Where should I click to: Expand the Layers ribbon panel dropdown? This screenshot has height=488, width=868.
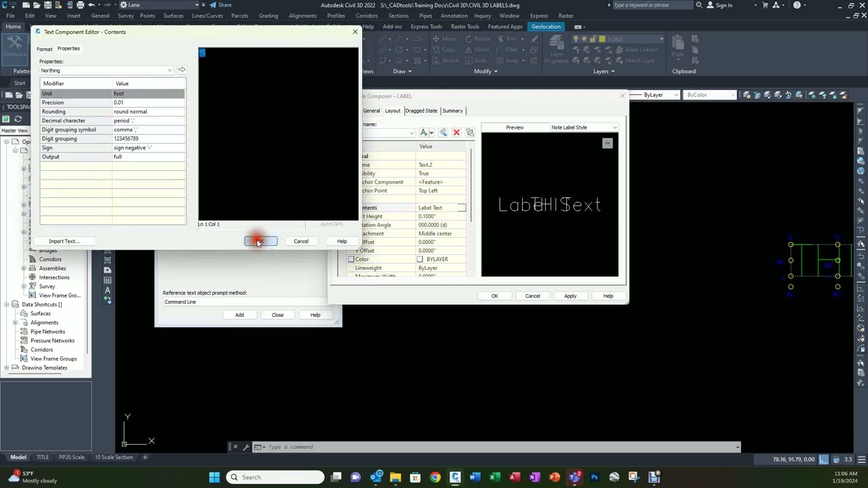coord(604,71)
